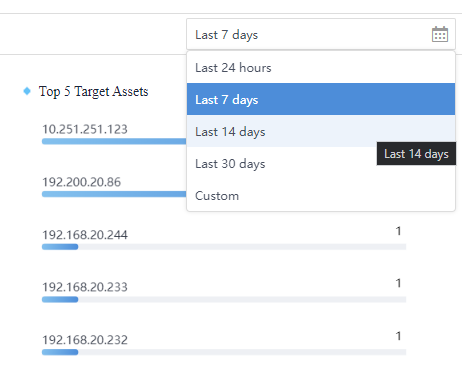Click the progress bar under 192.168.20.244

pos(224,247)
